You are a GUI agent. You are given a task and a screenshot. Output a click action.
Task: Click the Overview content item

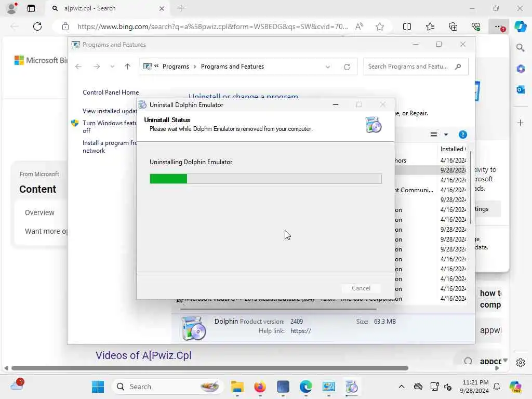pyautogui.click(x=39, y=212)
